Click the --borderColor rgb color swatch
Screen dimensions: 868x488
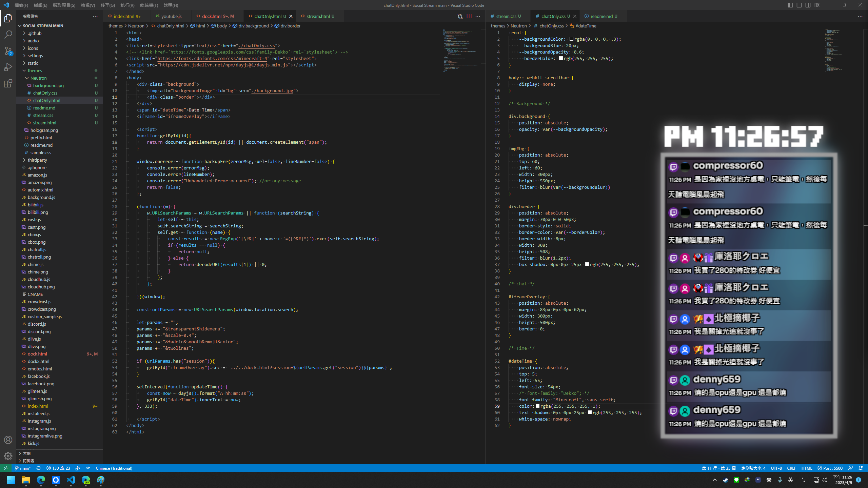pyautogui.click(x=561, y=58)
